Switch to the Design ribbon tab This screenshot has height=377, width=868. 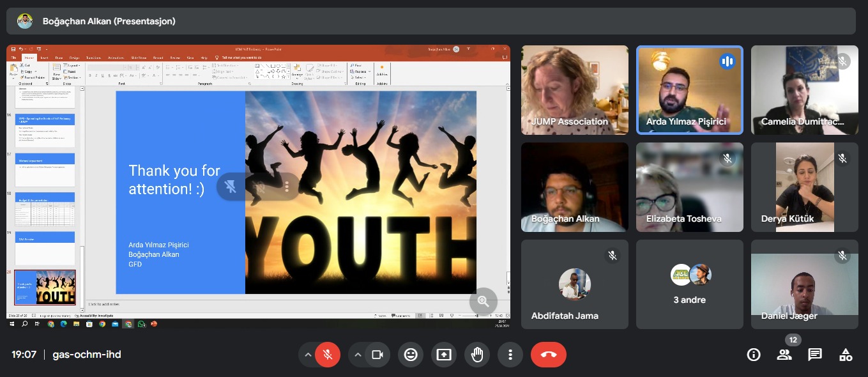pos(74,58)
